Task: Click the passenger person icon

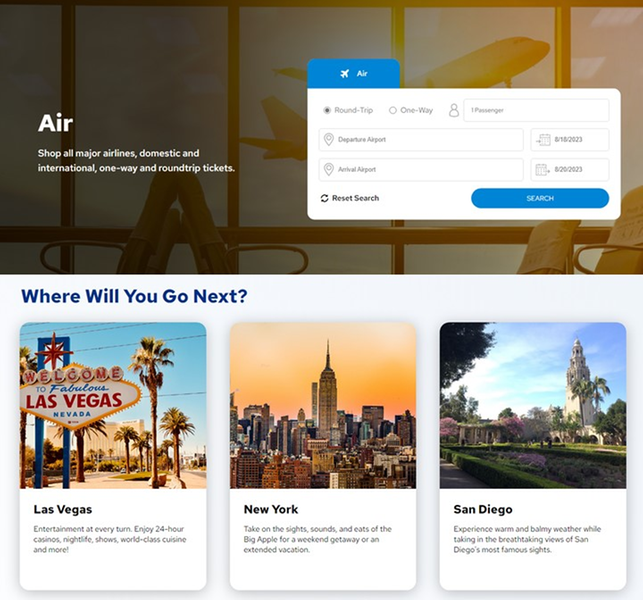Action: pyautogui.click(x=453, y=110)
